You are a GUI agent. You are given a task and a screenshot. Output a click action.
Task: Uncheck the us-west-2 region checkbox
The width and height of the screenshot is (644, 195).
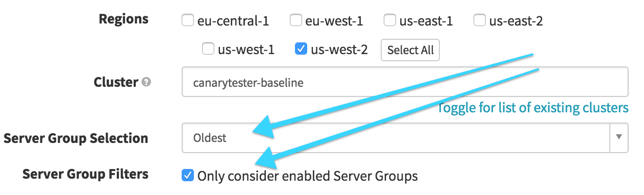coord(301,50)
